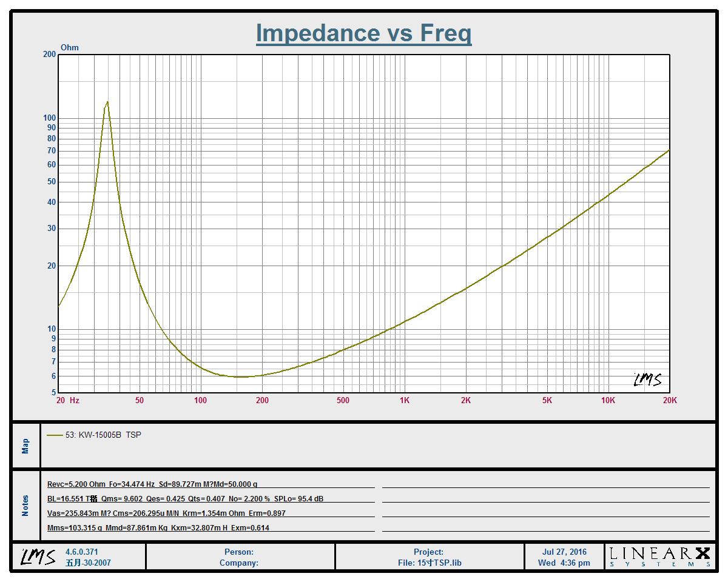Click the LMS watermark logo inside the graph
The image size is (728, 582).
click(647, 380)
